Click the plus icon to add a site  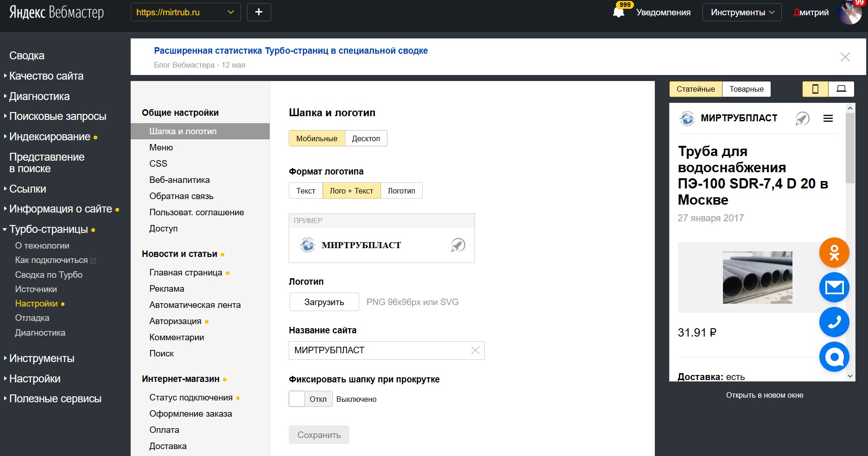click(259, 12)
